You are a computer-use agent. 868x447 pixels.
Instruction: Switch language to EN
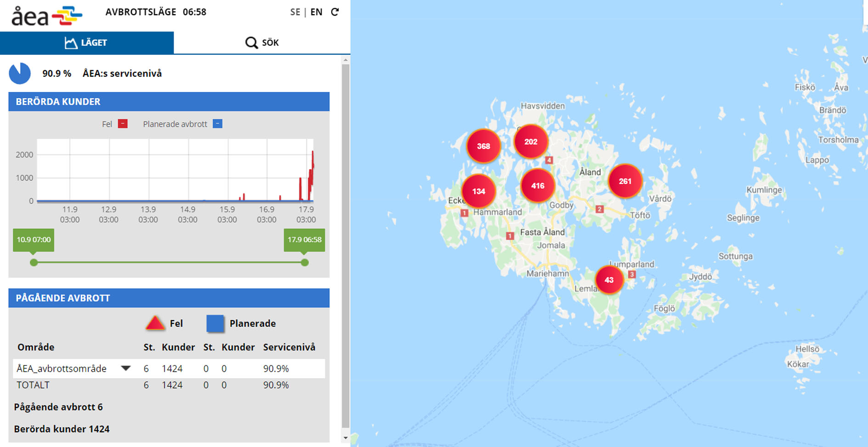pos(316,12)
